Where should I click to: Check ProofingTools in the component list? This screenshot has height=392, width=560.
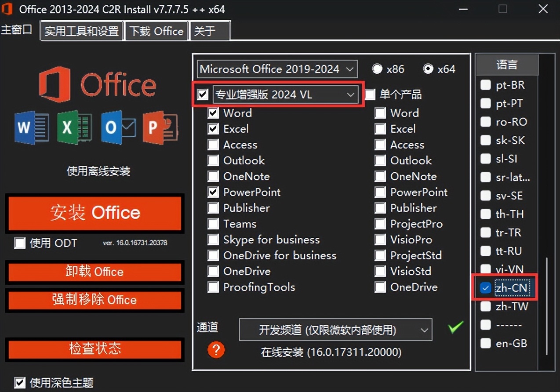coord(213,287)
